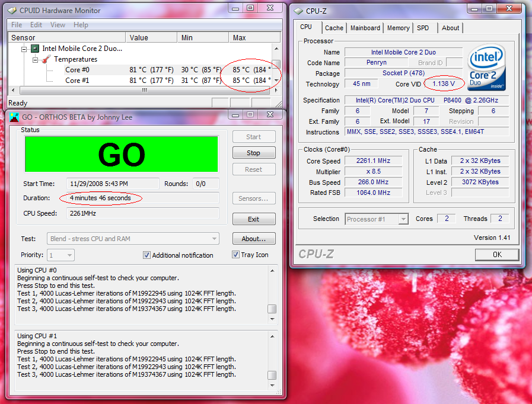
Task: Click scroll down arrow in CPU #0 log
Action: point(272,319)
